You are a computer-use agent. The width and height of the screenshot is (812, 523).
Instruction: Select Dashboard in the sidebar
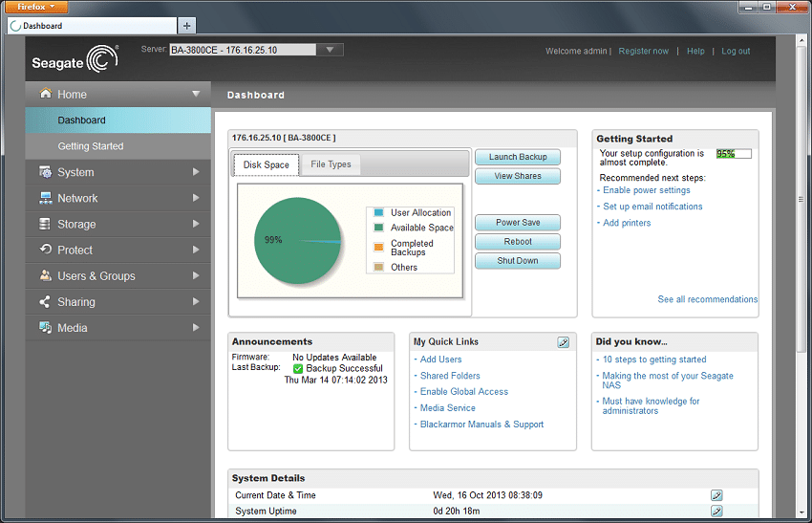pyautogui.click(x=118, y=120)
